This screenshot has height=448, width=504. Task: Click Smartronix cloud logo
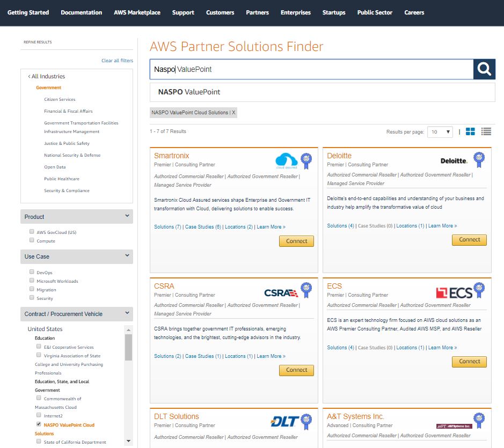click(287, 160)
